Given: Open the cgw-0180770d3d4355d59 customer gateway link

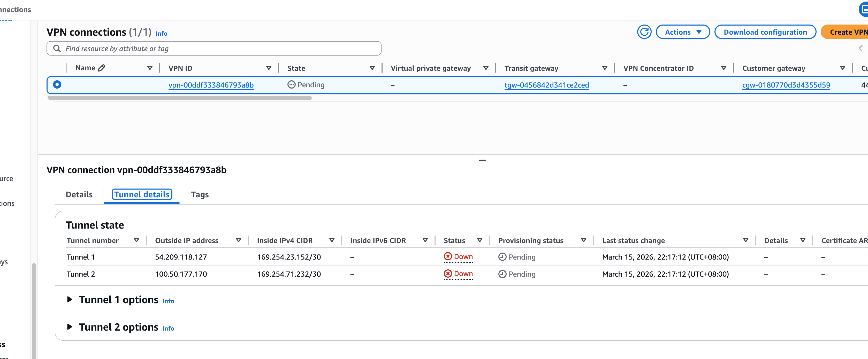Looking at the screenshot, I should tap(786, 85).
